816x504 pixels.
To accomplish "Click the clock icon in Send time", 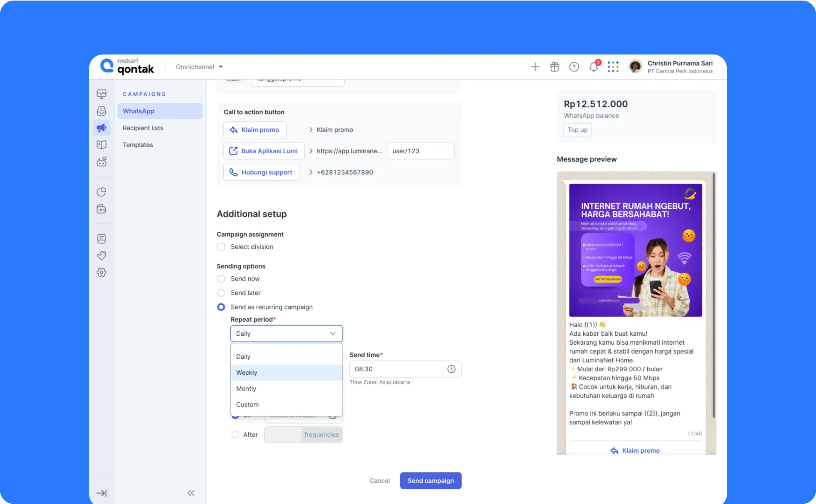I will tap(451, 369).
